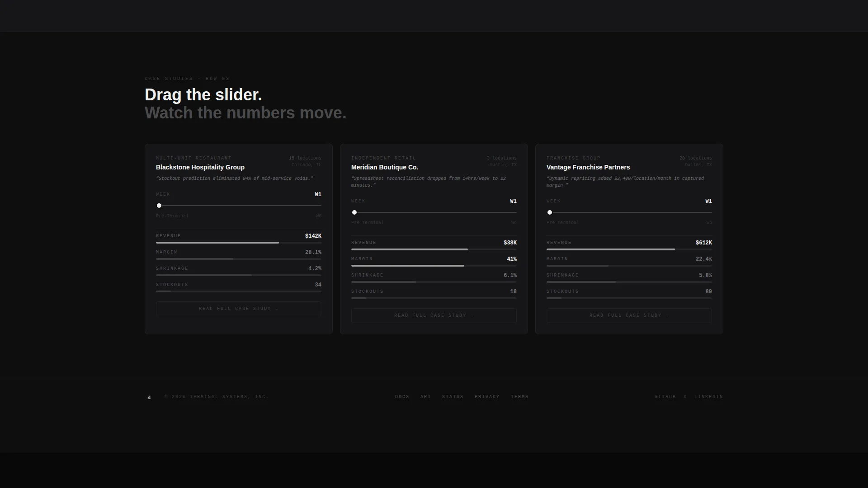Image resolution: width=868 pixels, height=488 pixels.
Task: Click the $38K revenue value
Action: (x=510, y=243)
